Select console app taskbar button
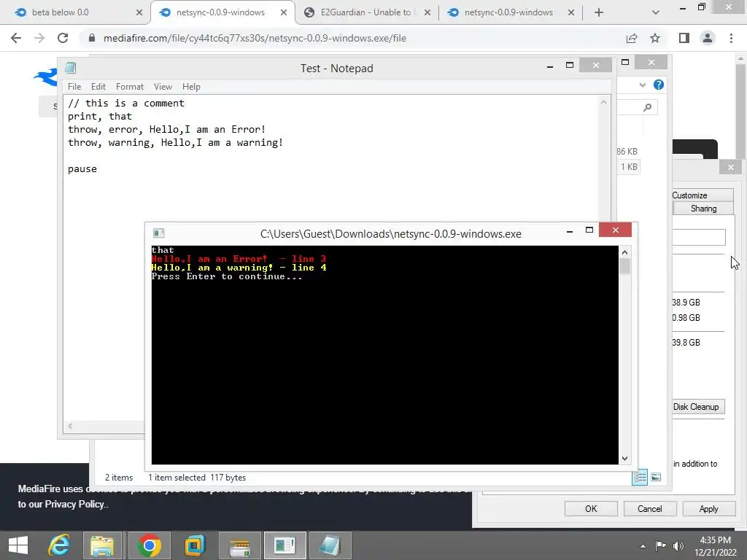 point(285,545)
